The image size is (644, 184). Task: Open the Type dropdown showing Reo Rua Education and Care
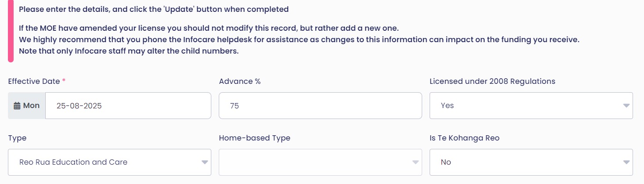click(x=103, y=162)
